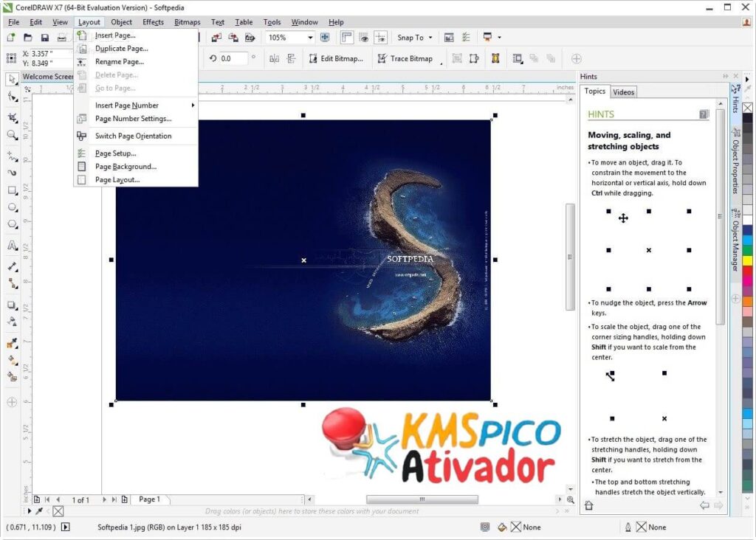The height and width of the screenshot is (540, 756).
Task: Click the No Color swatch atop palette
Action: (x=747, y=108)
